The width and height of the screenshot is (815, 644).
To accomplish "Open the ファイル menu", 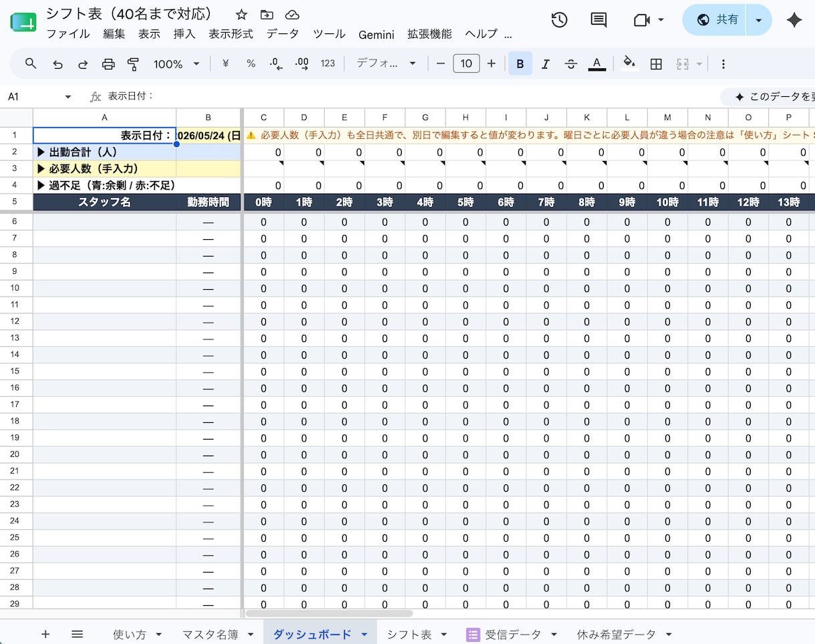I will (68, 34).
